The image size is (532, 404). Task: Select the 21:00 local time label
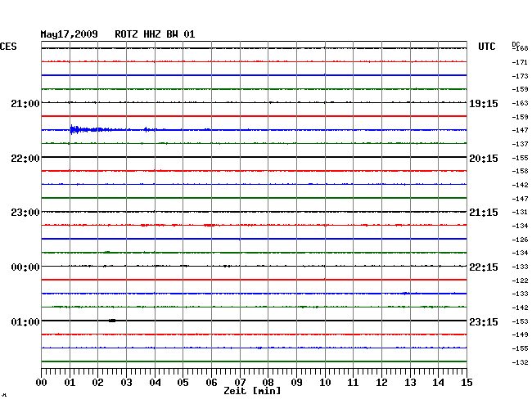click(25, 103)
